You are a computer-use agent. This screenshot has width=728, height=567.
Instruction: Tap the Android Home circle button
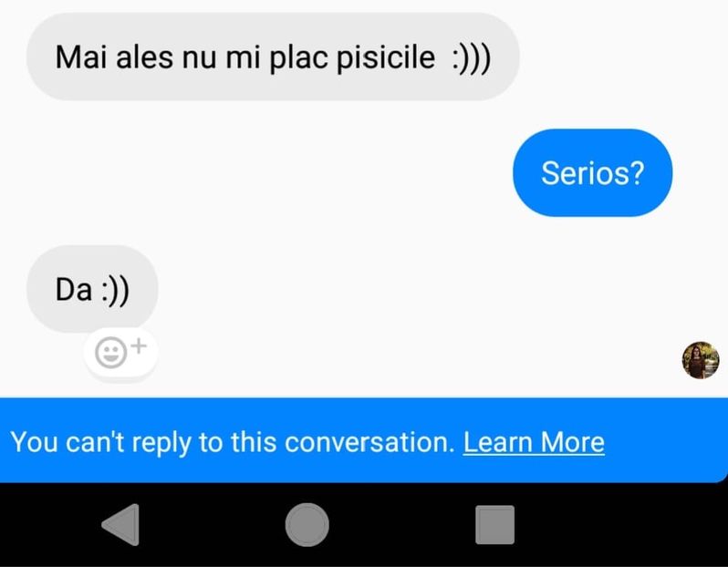point(307,524)
